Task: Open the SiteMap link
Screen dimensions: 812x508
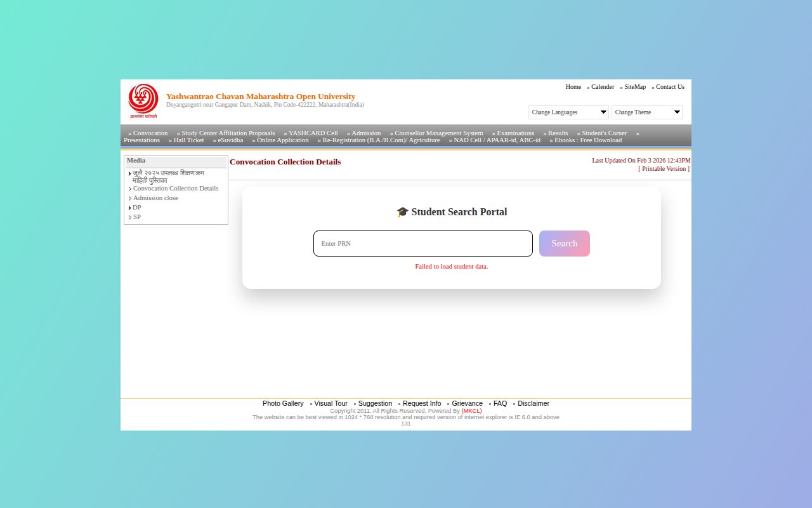Action: coord(635,87)
